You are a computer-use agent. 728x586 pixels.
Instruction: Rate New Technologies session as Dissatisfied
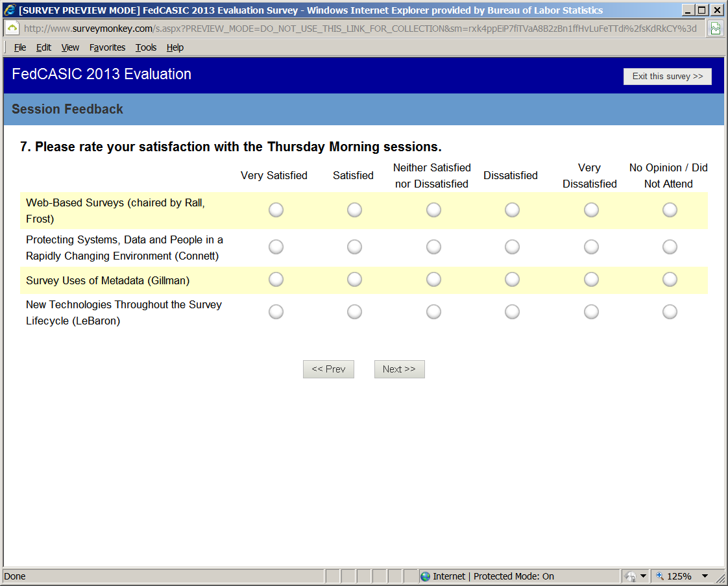pos(512,311)
